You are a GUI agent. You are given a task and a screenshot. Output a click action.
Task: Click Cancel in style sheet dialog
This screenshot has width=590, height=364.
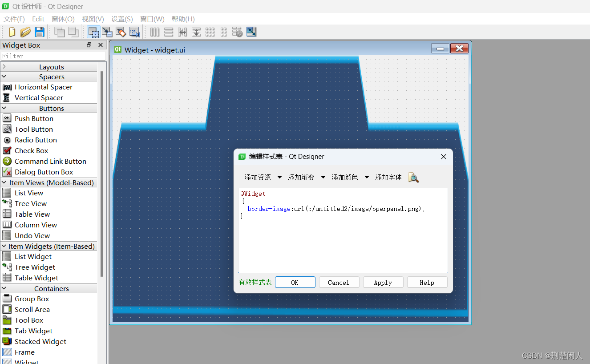tap(339, 282)
